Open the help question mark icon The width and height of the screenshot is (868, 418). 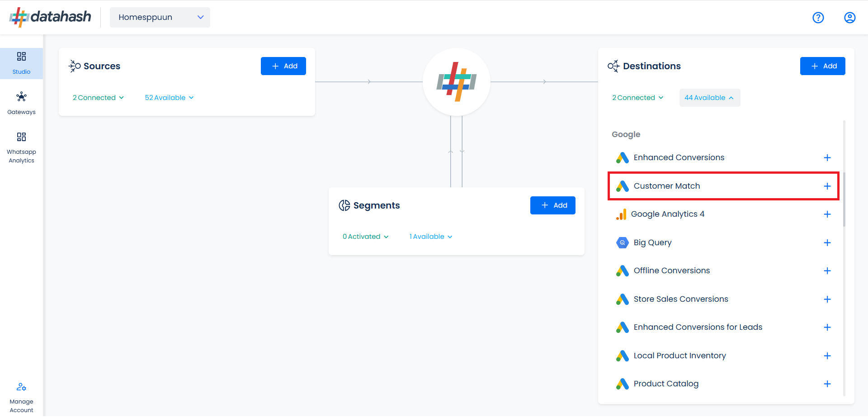(x=818, y=18)
